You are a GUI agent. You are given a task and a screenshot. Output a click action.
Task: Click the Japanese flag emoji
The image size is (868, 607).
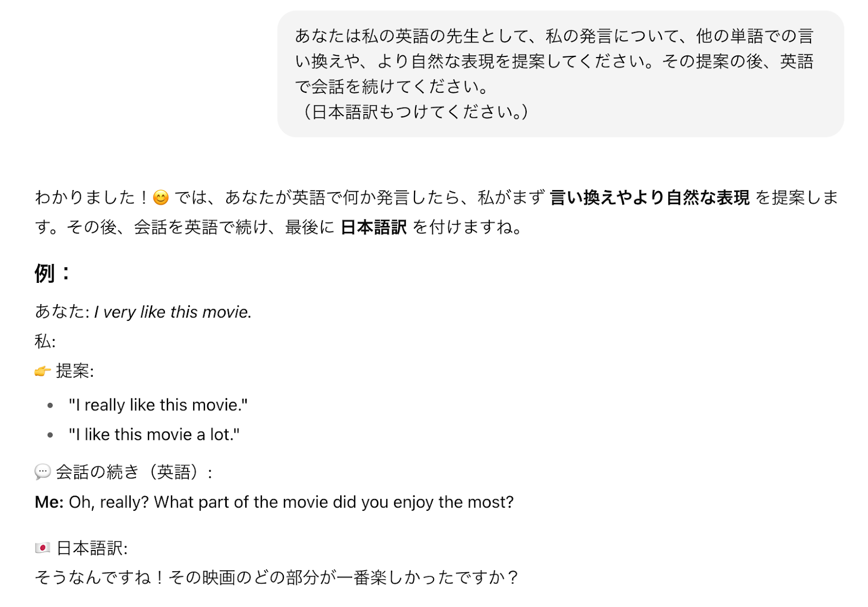point(42,548)
